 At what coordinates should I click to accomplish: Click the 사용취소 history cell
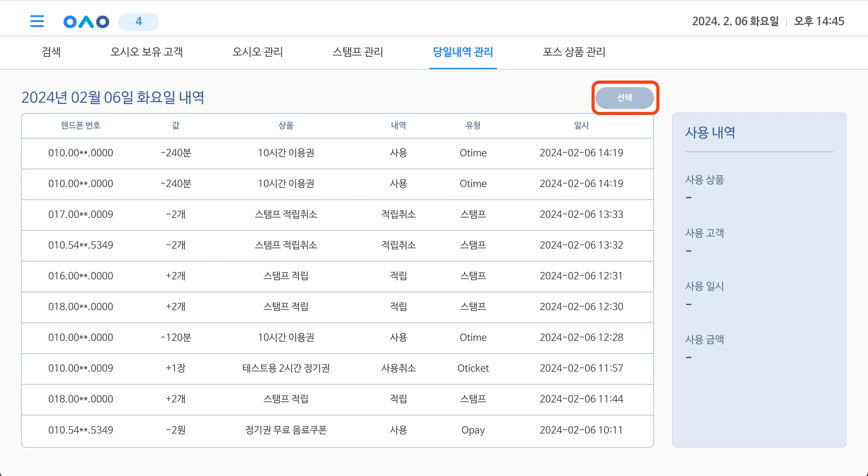pos(398,368)
